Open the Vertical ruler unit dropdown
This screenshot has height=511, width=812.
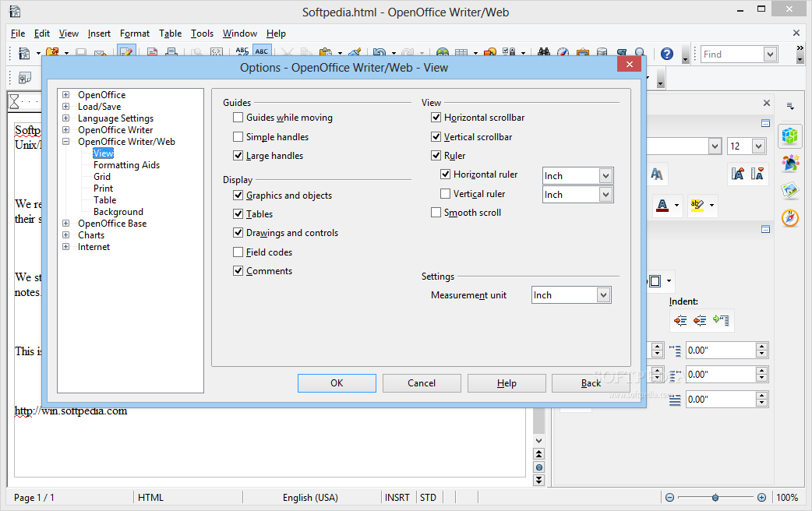(606, 195)
